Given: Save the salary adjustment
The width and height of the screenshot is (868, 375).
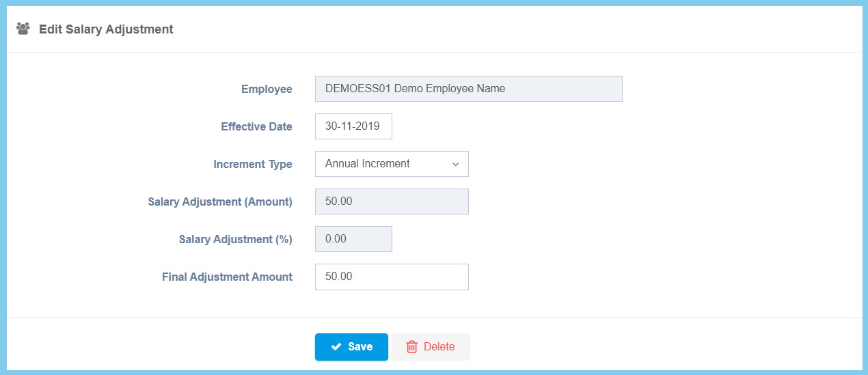Looking at the screenshot, I should [351, 347].
